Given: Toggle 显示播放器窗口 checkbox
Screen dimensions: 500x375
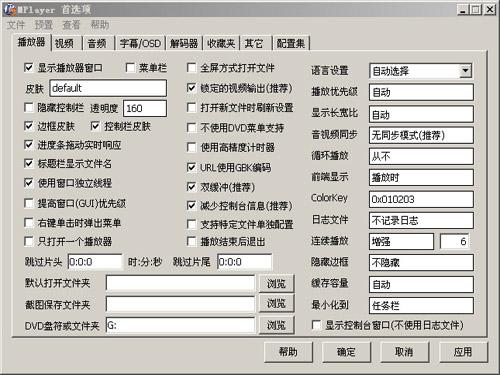Looking at the screenshot, I should (29, 68).
